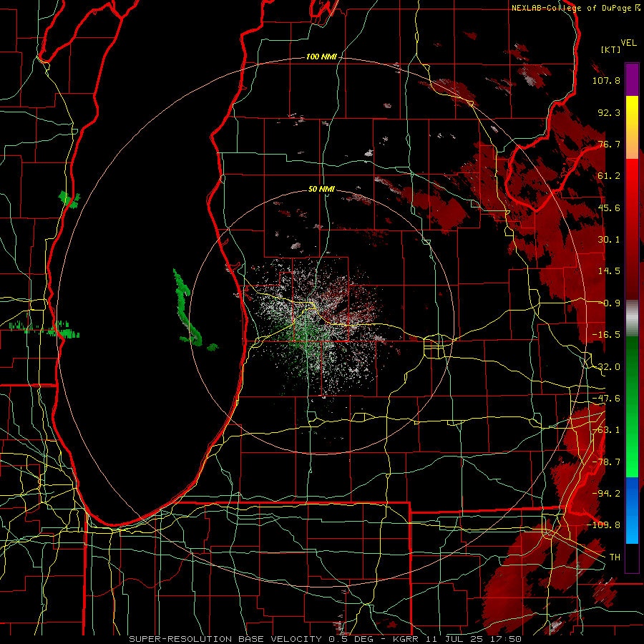The image size is (644, 644).
Task: Select the TH threshold label
Action: 615,557
